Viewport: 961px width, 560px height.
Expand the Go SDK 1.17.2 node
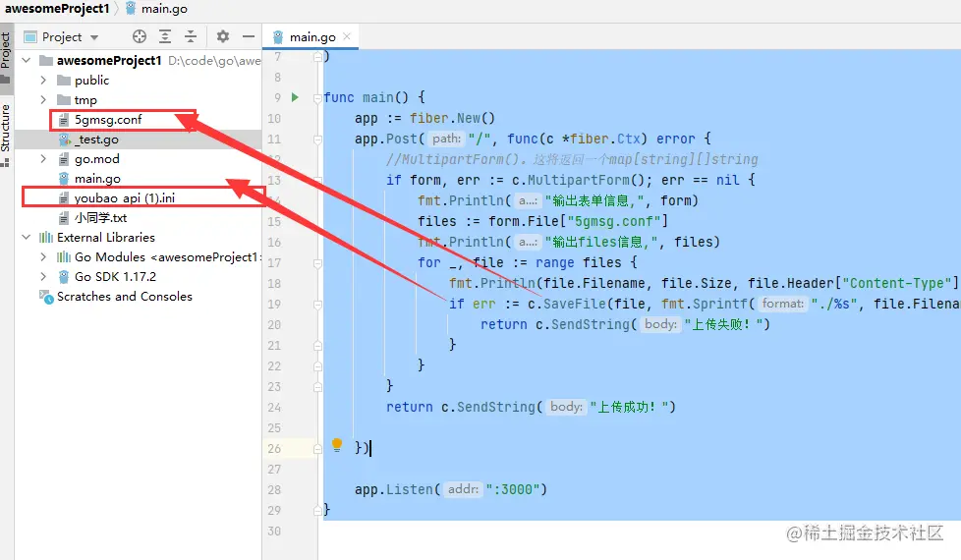43,277
